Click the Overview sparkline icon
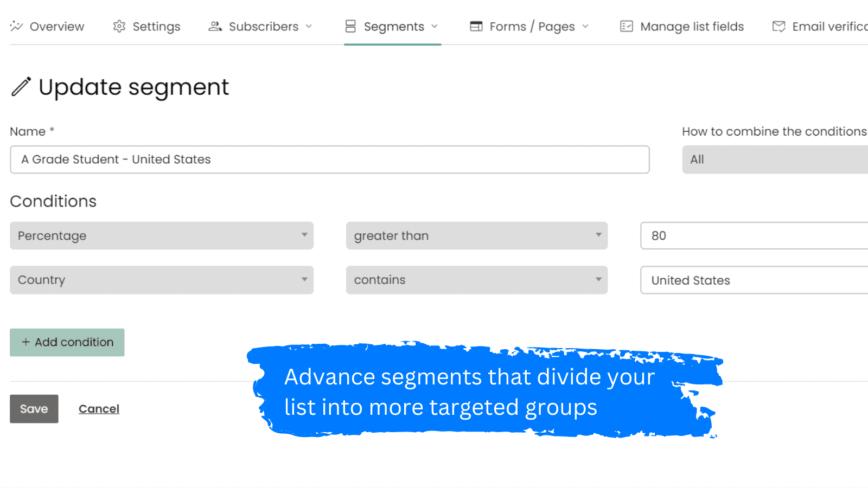The image size is (868, 488). [16, 26]
